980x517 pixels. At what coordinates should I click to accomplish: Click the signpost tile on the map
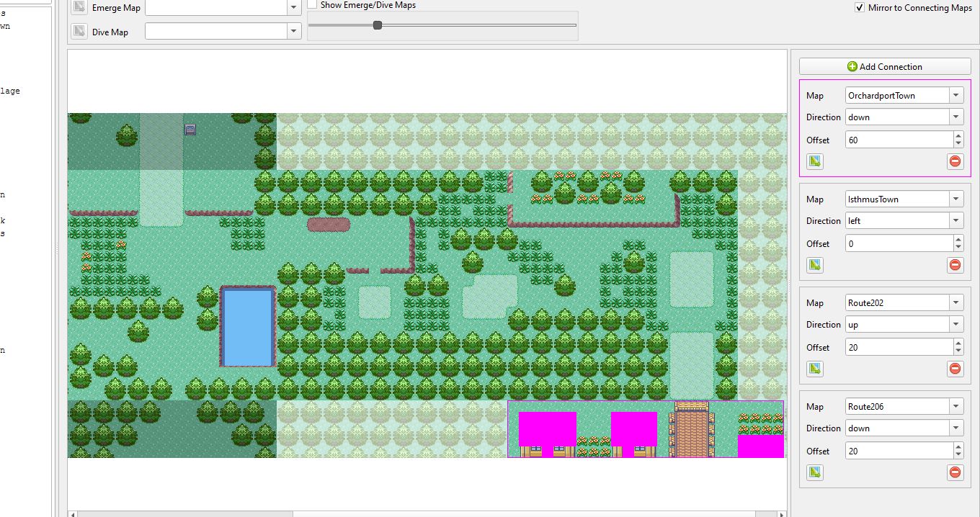pos(190,130)
